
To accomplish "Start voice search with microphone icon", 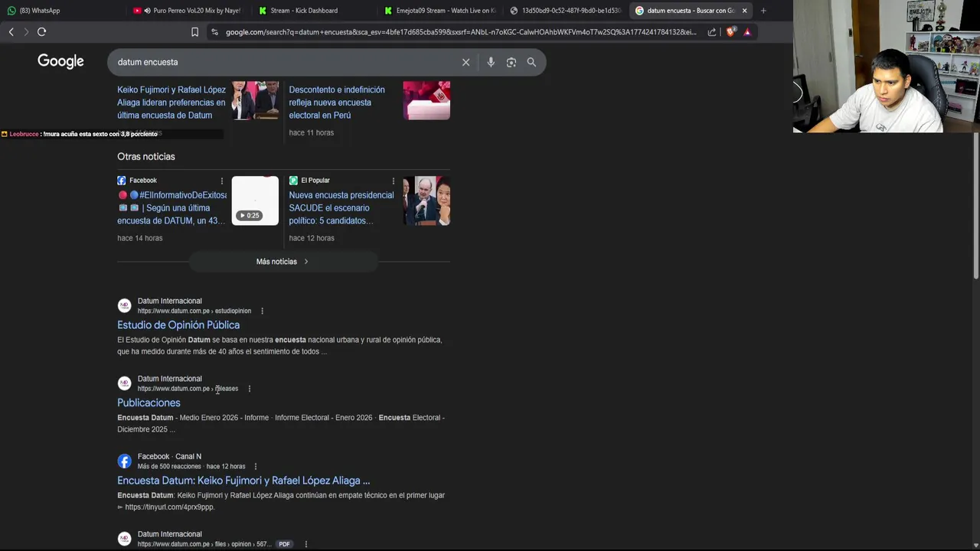I will click(x=491, y=62).
